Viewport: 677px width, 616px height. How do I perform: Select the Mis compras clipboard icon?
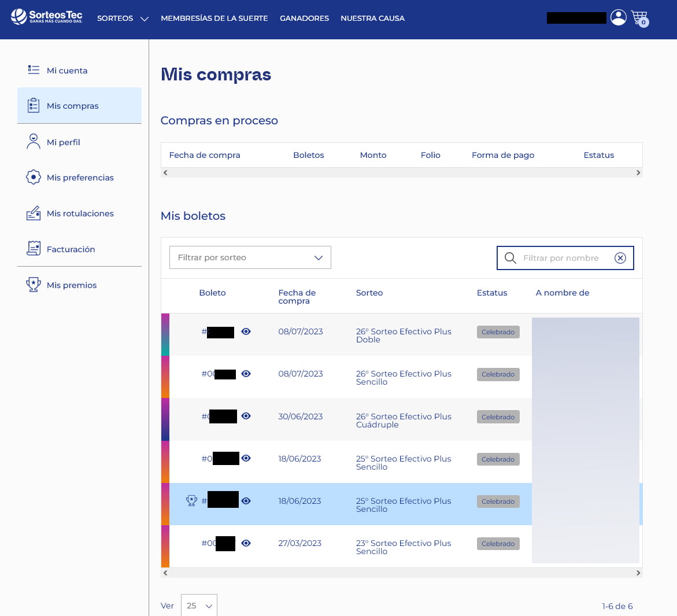(34, 105)
